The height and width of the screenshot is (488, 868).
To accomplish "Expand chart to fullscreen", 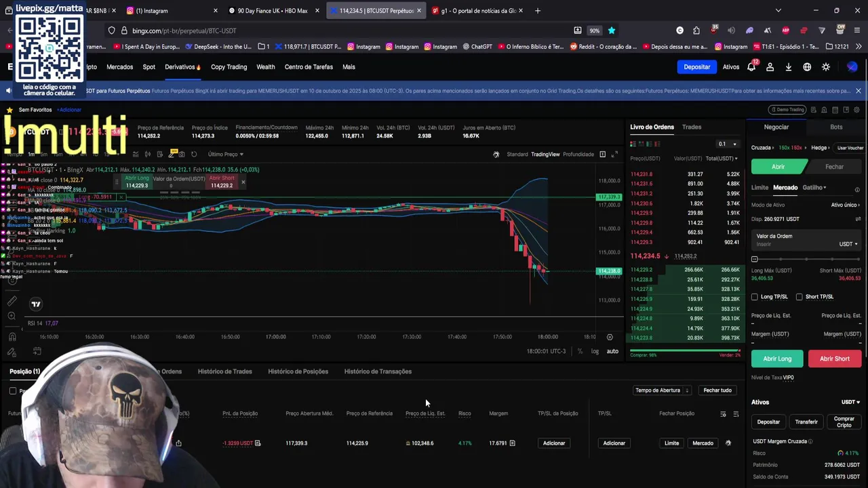I will (x=615, y=154).
